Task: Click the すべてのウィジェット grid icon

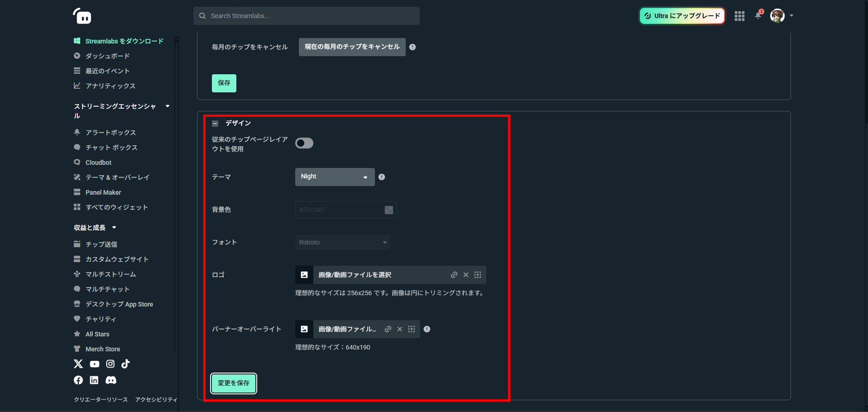Action: [x=77, y=207]
